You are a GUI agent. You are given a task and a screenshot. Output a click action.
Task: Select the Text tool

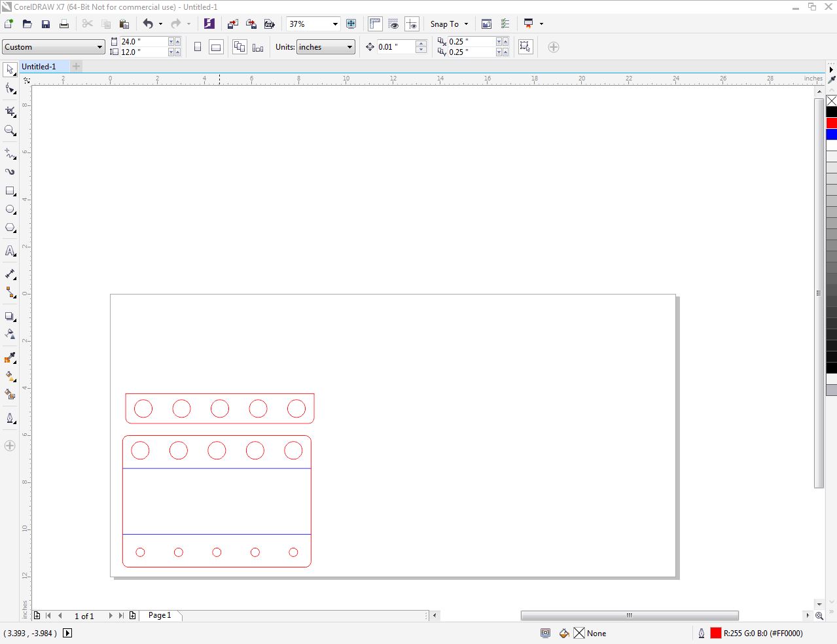pyautogui.click(x=10, y=251)
